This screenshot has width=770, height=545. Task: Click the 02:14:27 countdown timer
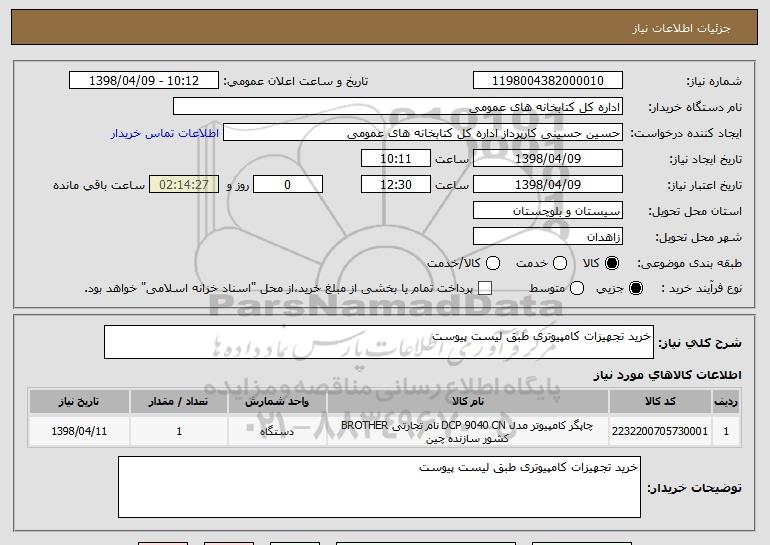point(183,185)
